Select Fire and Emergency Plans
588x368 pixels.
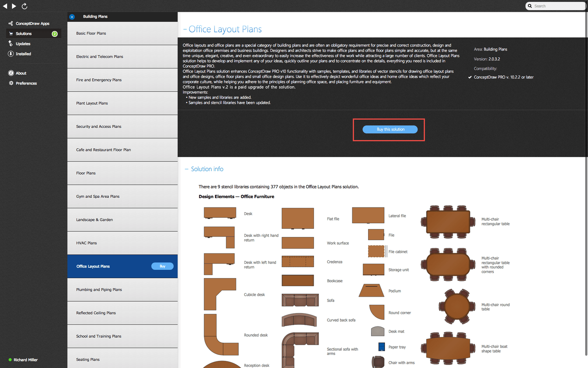(x=122, y=80)
